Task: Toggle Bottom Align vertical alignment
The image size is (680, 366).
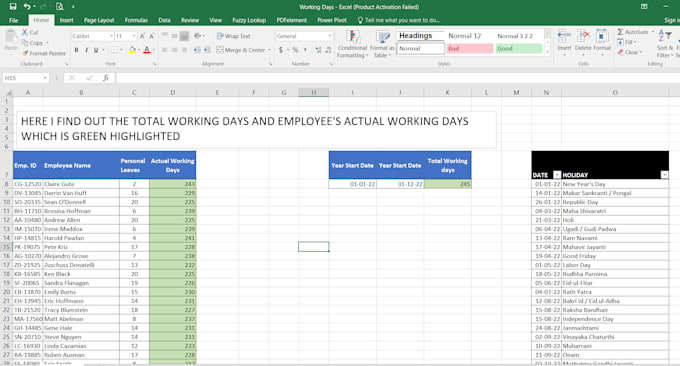Action: point(184,36)
